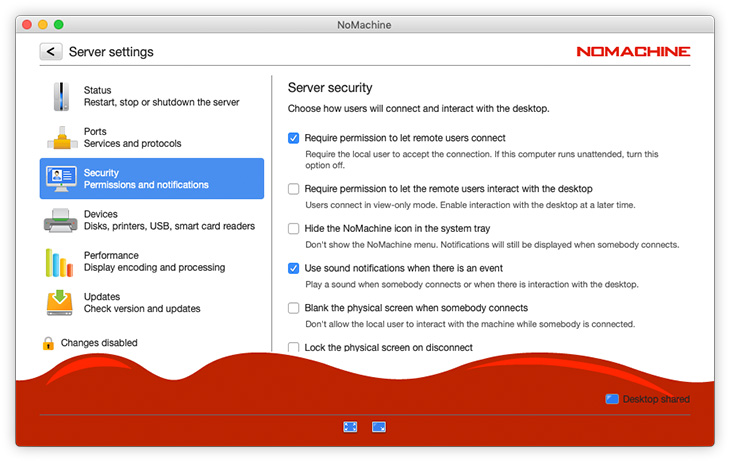
Task: Click the monitor icon in bottom bar
Action: point(379,427)
